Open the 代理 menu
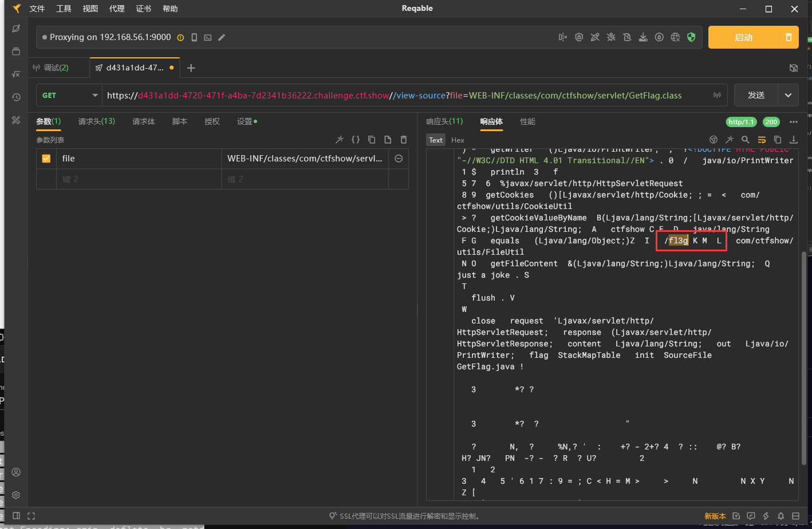This screenshot has height=529, width=812. [117, 9]
